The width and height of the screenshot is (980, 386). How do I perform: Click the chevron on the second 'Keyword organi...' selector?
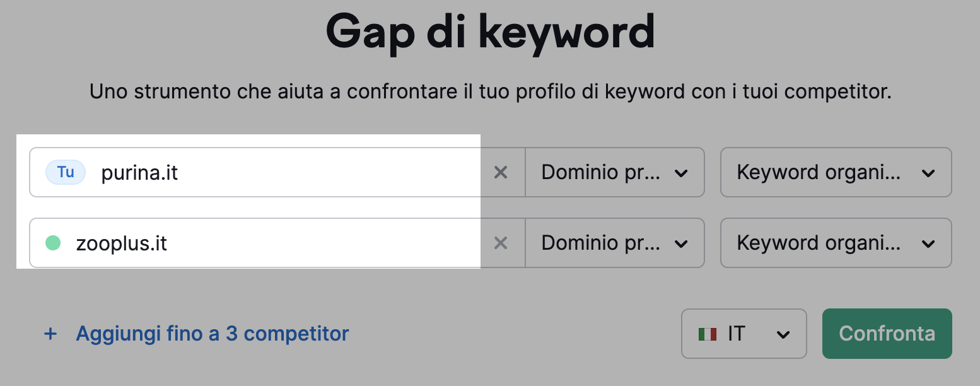pyautogui.click(x=928, y=243)
